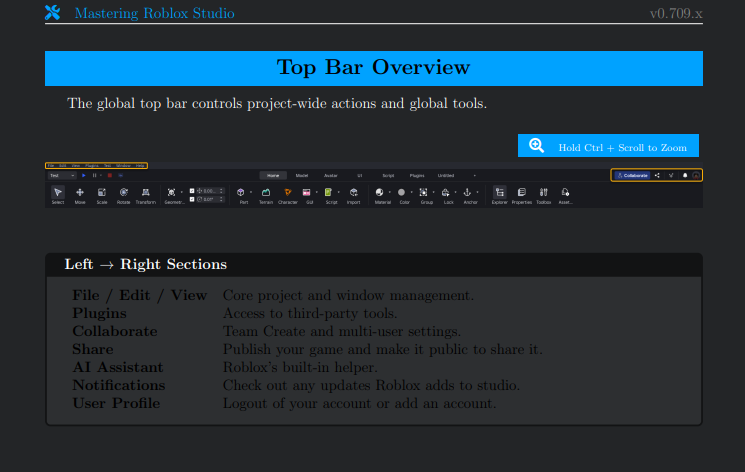Click the GUI icon
Viewport: 745px width, 472px height.
point(306,192)
